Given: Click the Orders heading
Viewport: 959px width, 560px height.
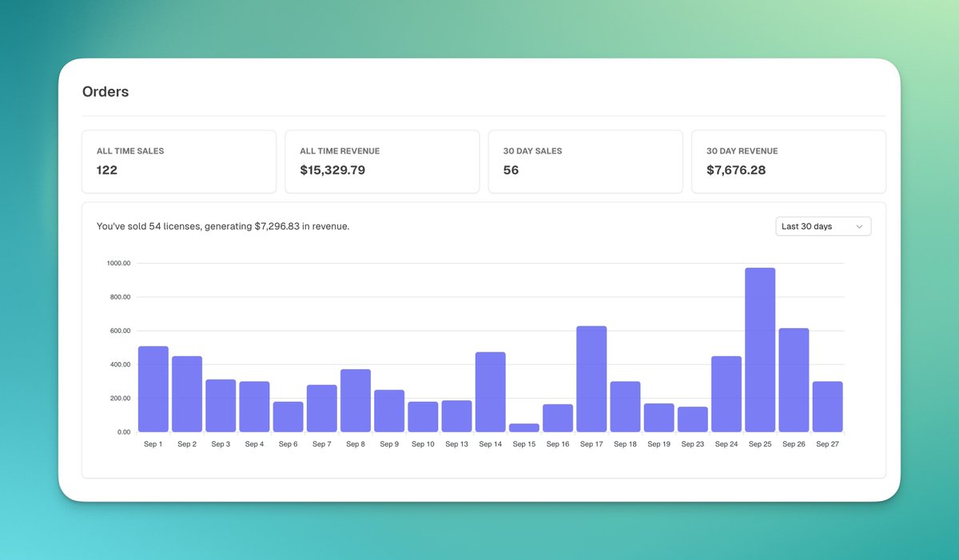Looking at the screenshot, I should 105,92.
